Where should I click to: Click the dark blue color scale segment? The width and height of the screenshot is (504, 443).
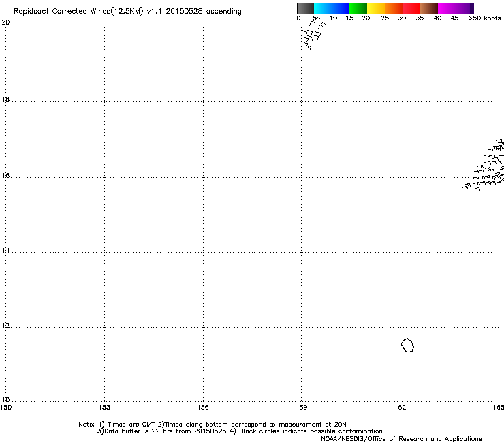(x=341, y=8)
